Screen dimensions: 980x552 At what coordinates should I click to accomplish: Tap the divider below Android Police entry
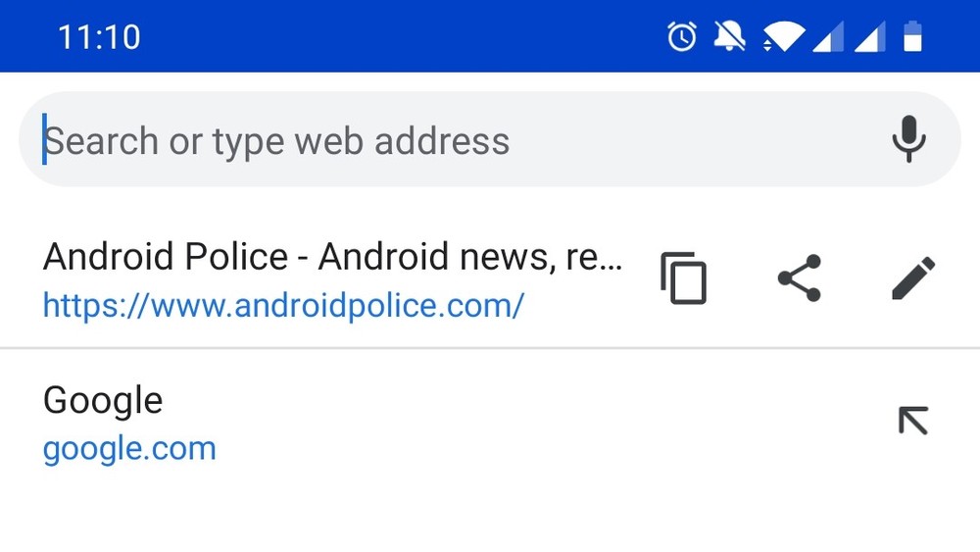click(490, 348)
